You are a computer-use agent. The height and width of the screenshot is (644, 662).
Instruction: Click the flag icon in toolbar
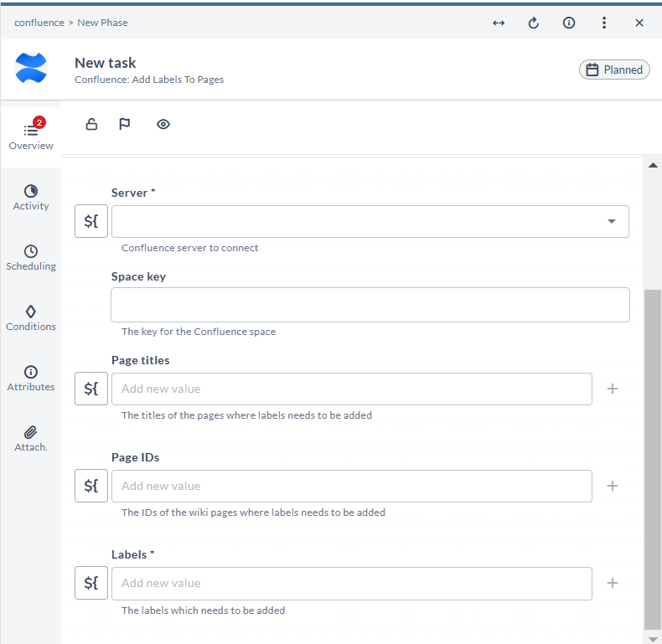125,125
